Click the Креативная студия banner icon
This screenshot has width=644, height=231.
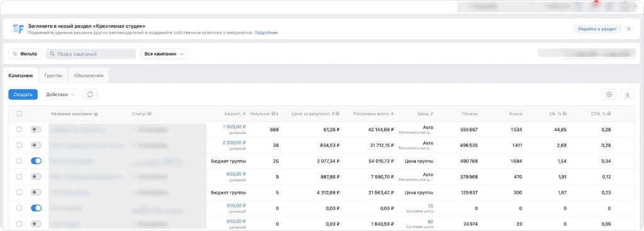coord(18,29)
